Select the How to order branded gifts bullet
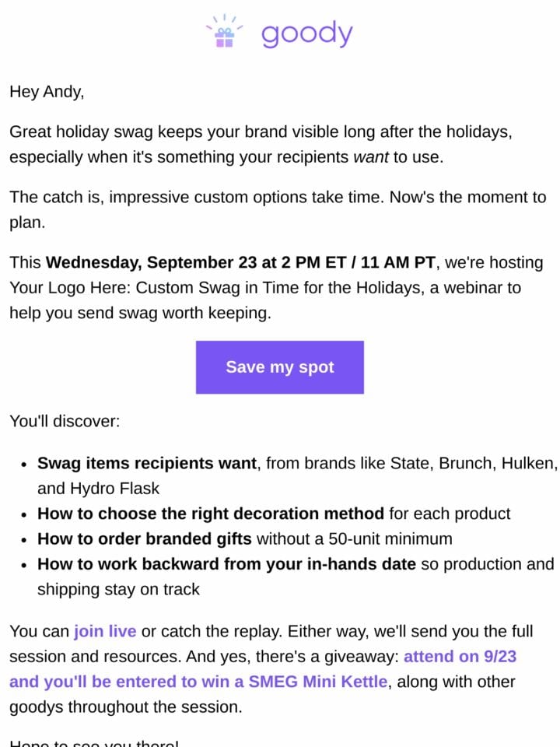The image size is (560, 747). tap(245, 538)
